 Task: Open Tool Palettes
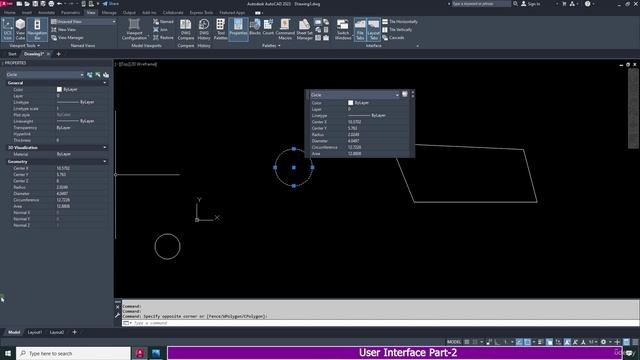point(220,29)
